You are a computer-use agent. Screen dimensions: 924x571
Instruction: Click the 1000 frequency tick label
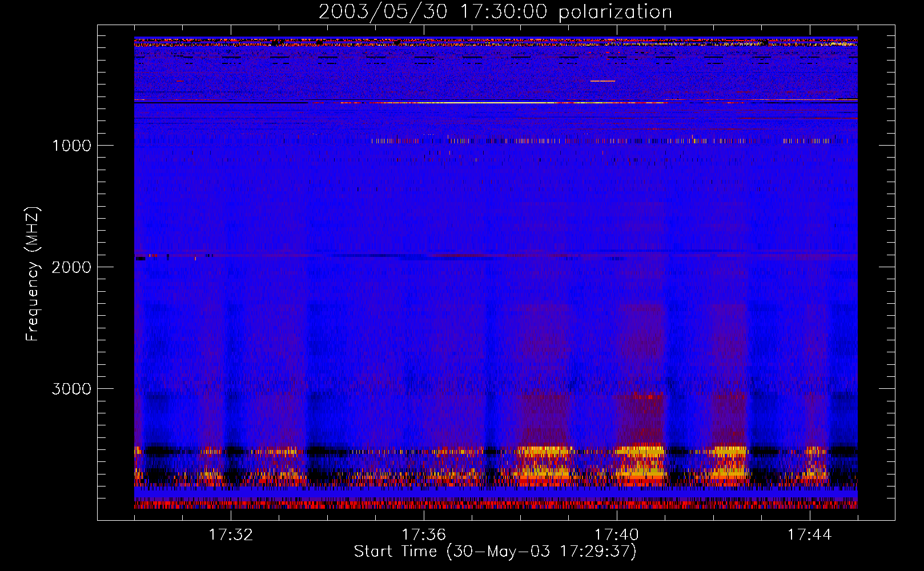pyautogui.click(x=72, y=146)
